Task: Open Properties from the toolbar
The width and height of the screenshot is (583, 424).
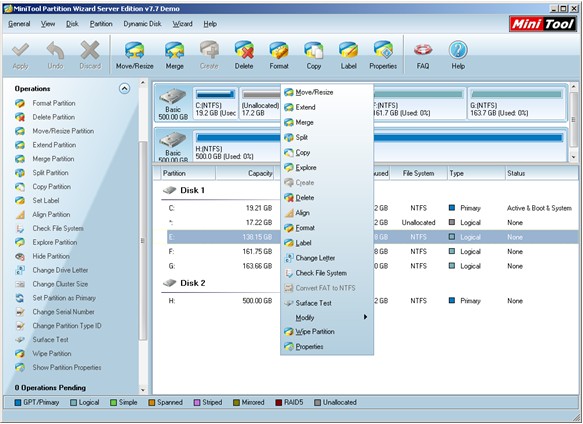Action: pos(383,55)
